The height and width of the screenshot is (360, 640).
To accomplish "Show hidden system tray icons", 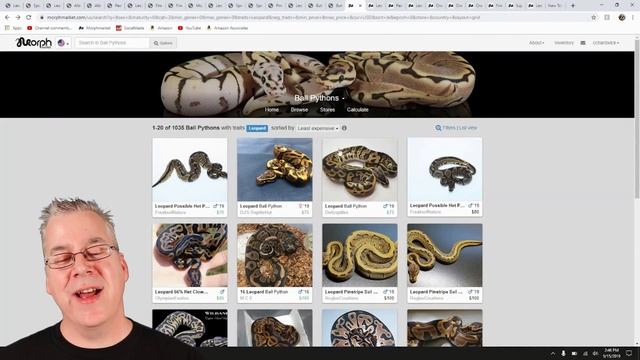I will (x=553, y=353).
